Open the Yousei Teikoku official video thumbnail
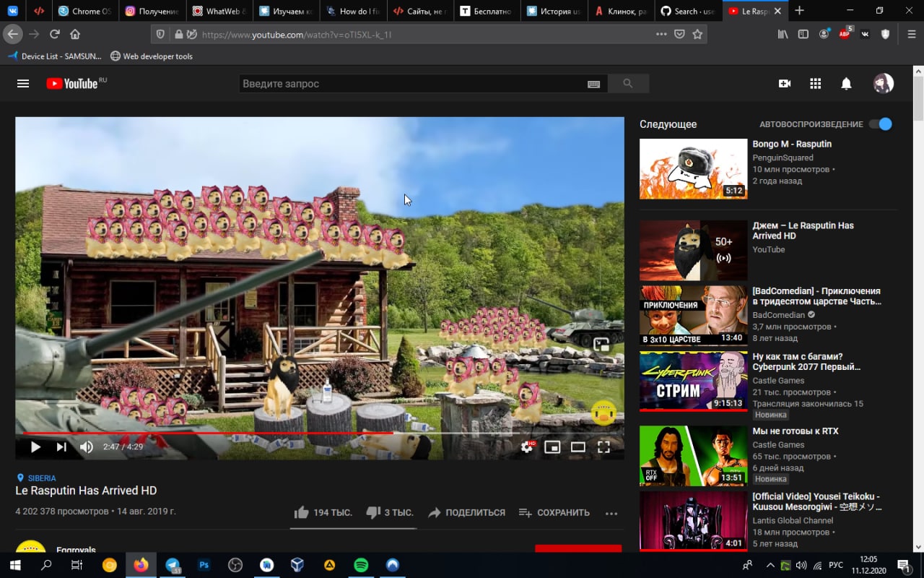The image size is (924, 578). point(693,521)
